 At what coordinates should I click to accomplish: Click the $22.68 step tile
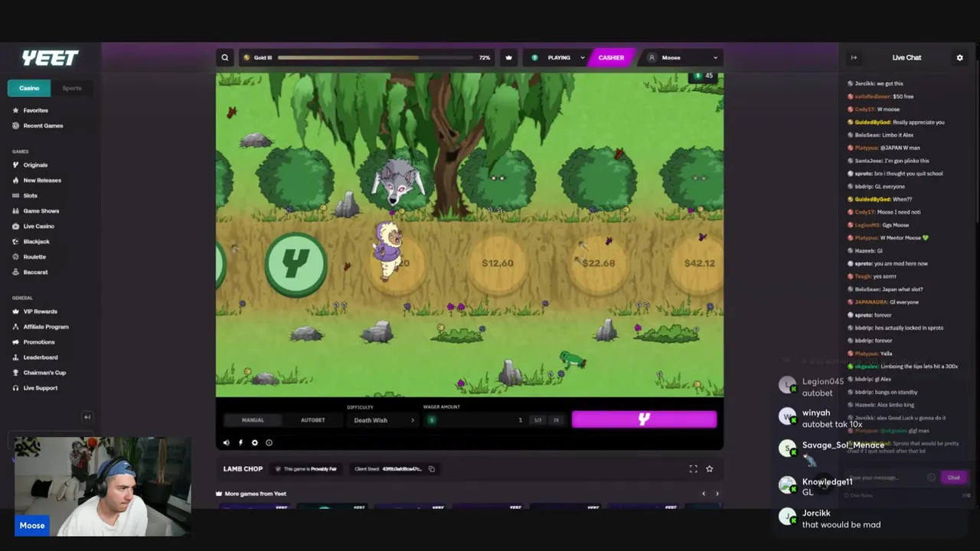(599, 263)
